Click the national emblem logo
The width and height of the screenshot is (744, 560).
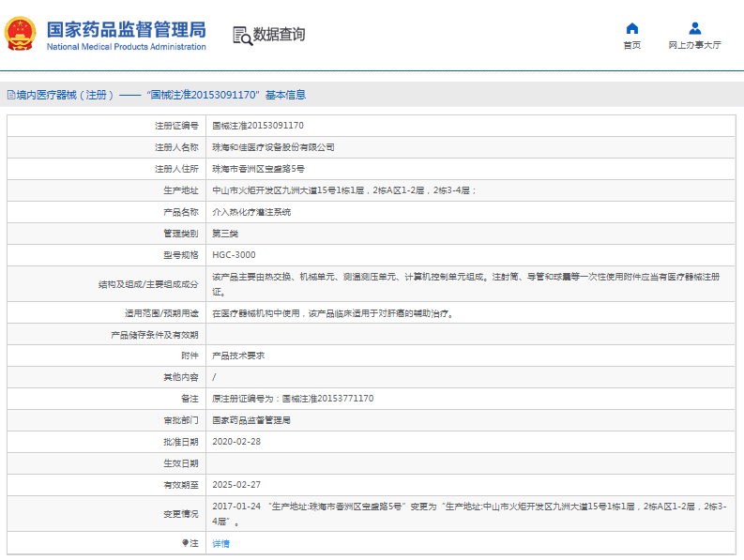click(20, 35)
